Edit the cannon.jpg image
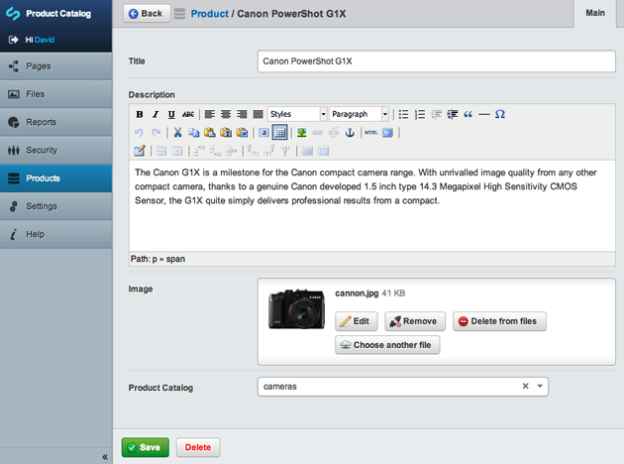This screenshot has height=464, width=624. [x=356, y=321]
